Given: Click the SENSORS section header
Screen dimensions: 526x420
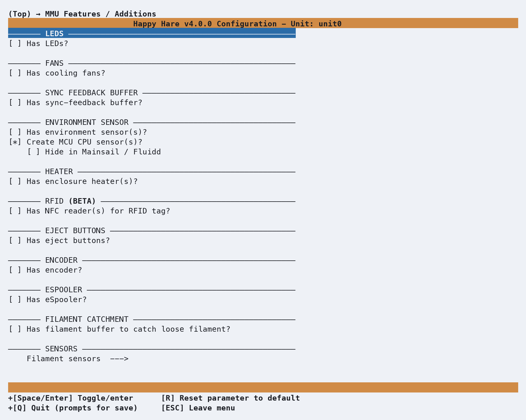Looking at the screenshot, I should tap(152, 349).
